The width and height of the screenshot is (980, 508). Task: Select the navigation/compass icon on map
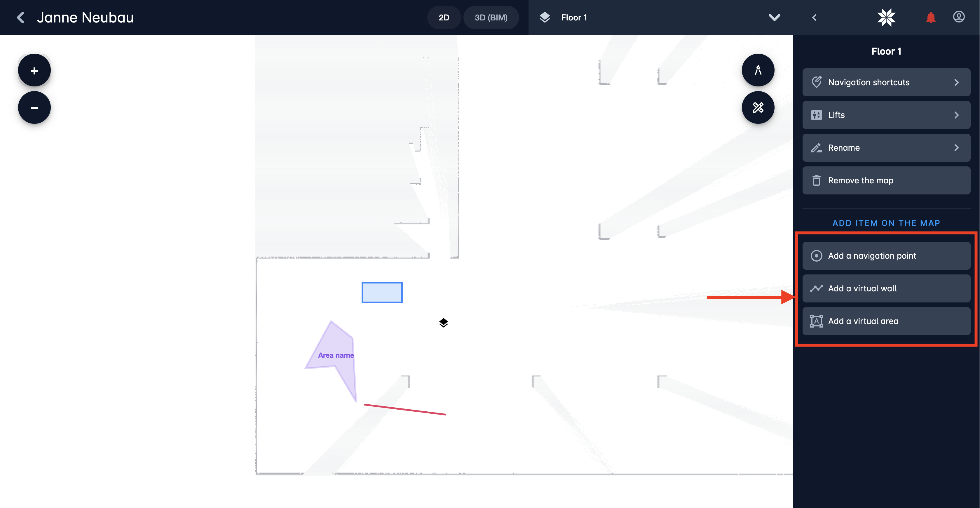pos(758,71)
